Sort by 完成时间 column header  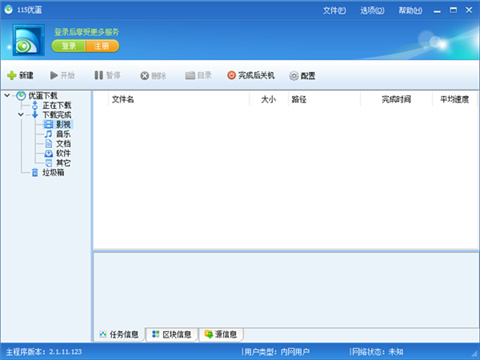[396, 99]
